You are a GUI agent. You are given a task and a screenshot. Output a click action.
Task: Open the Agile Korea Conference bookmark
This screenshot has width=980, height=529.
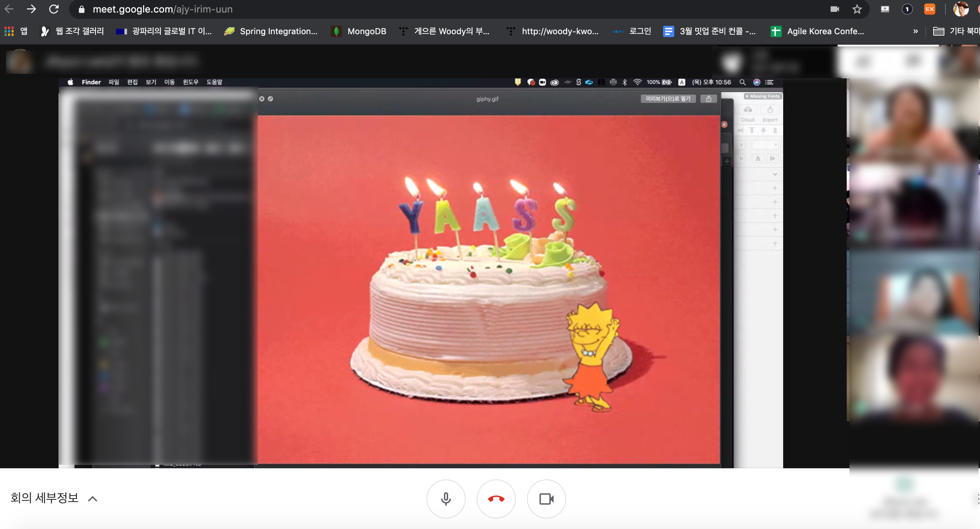(817, 31)
